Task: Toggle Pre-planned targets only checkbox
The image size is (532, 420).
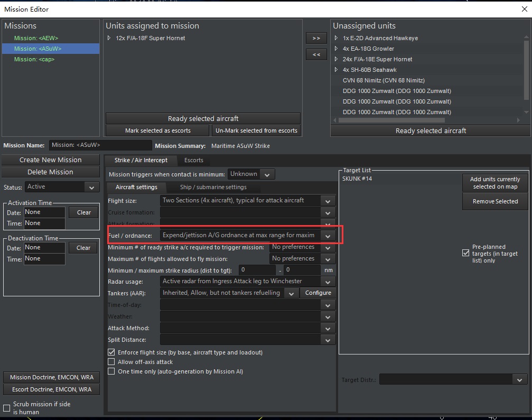Action: [x=466, y=253]
